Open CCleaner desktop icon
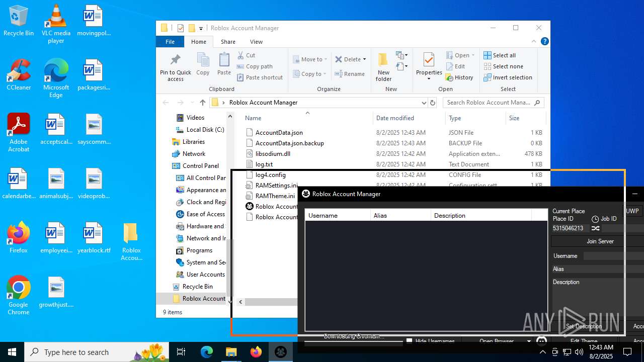Viewport: 644px width, 362px height. [x=19, y=74]
